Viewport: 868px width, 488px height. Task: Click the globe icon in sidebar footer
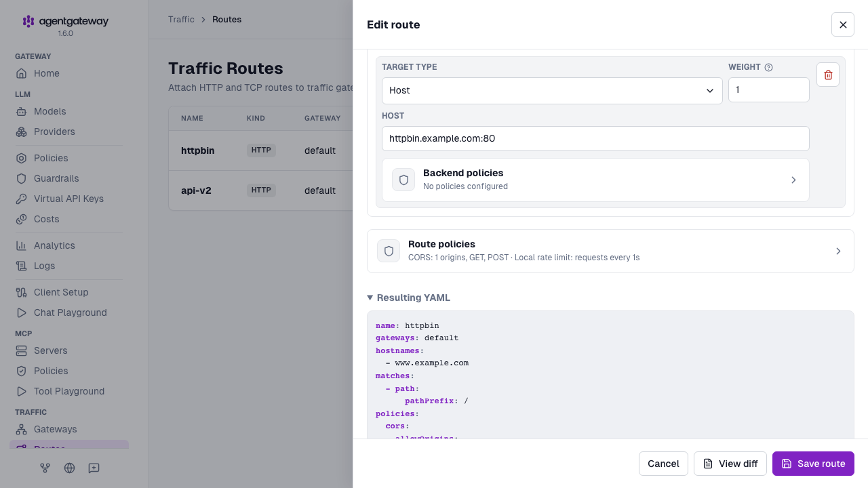pyautogui.click(x=69, y=468)
